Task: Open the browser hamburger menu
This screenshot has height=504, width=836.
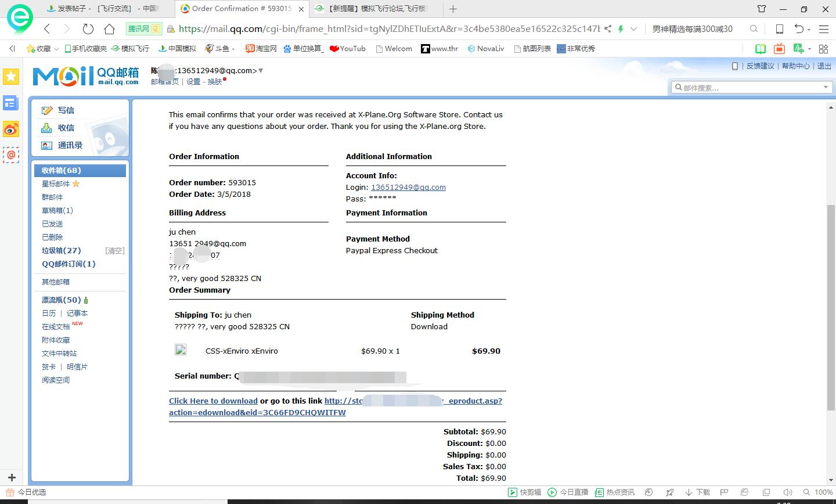Action: (x=824, y=28)
